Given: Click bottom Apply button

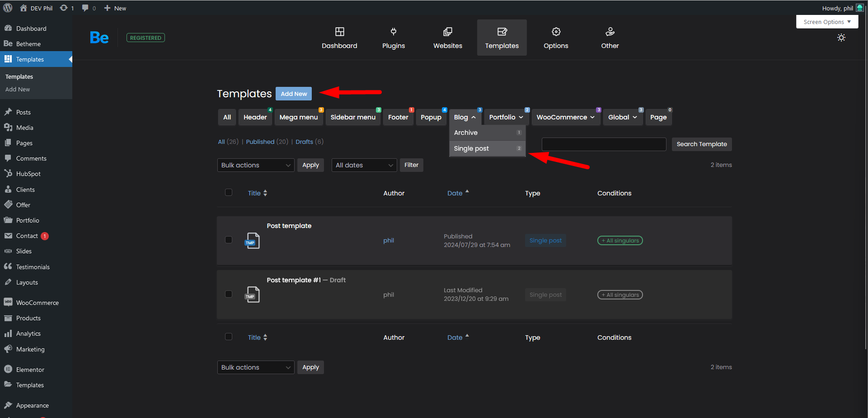Looking at the screenshot, I should point(310,367).
